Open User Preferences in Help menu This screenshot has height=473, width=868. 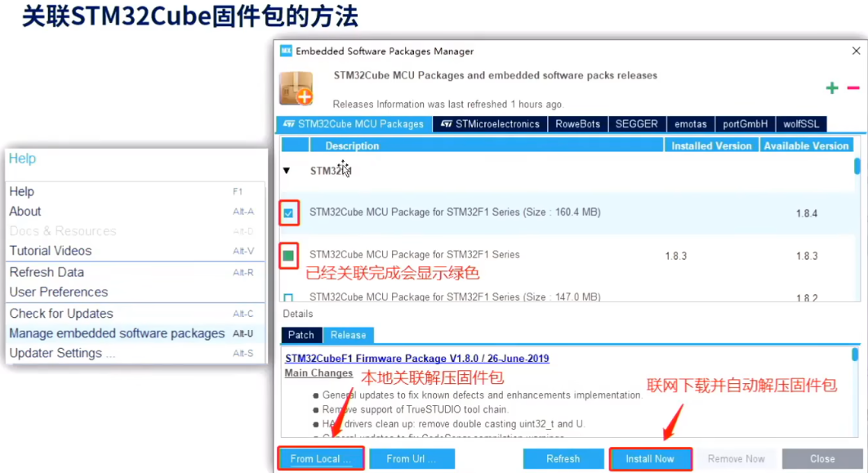tap(133, 292)
